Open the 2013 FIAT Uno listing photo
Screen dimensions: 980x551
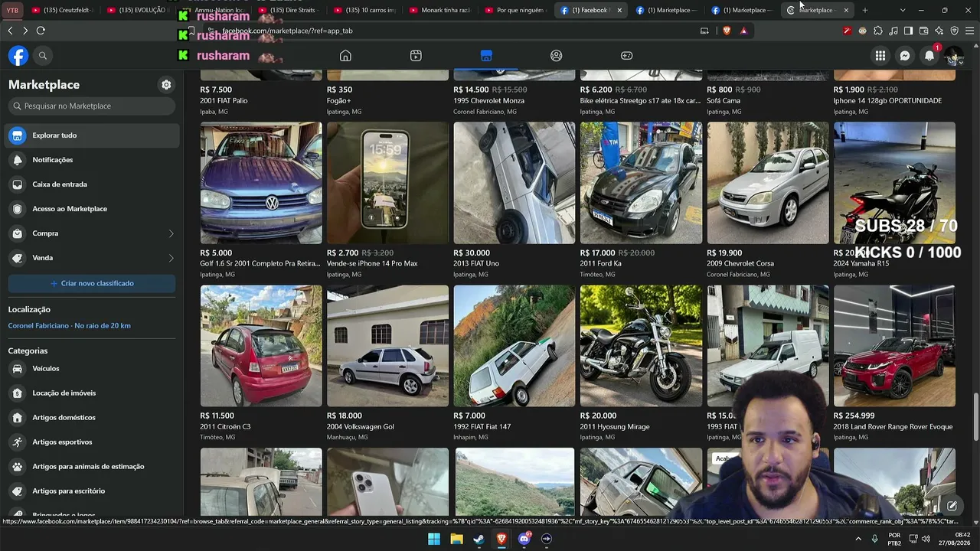pyautogui.click(x=514, y=183)
